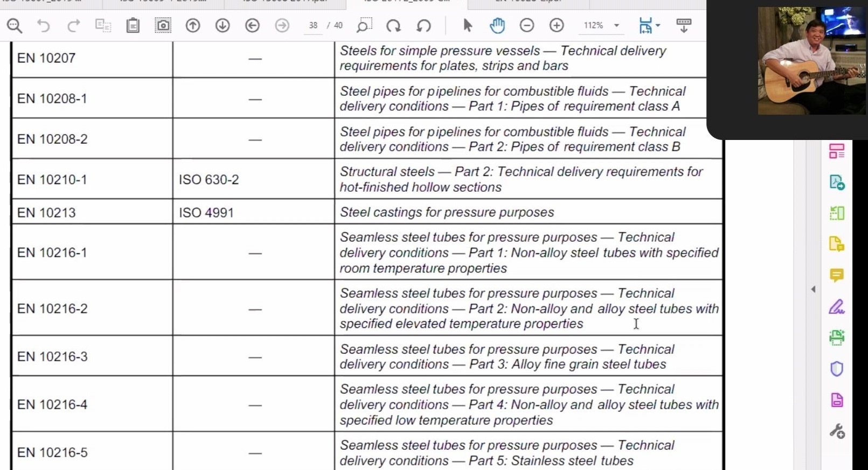Zoom in with the plus button
Screen dimensions: 868x470
tap(557, 25)
